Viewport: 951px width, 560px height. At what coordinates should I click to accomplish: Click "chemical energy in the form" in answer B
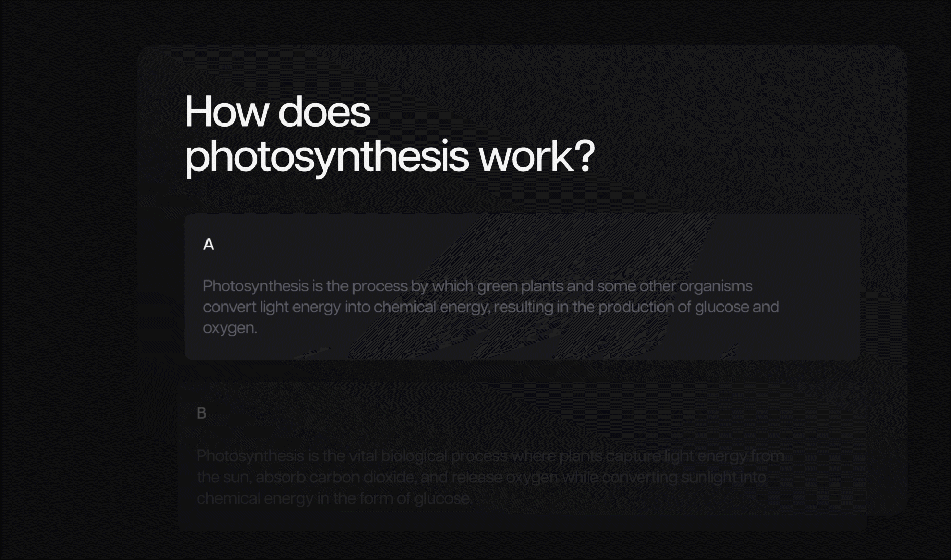pos(295,499)
